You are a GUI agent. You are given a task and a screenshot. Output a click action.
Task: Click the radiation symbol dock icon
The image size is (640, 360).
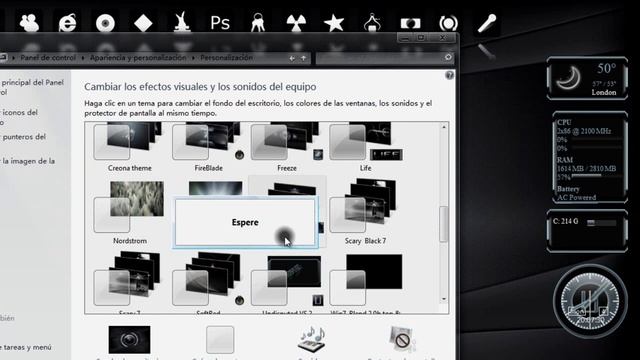(296, 23)
